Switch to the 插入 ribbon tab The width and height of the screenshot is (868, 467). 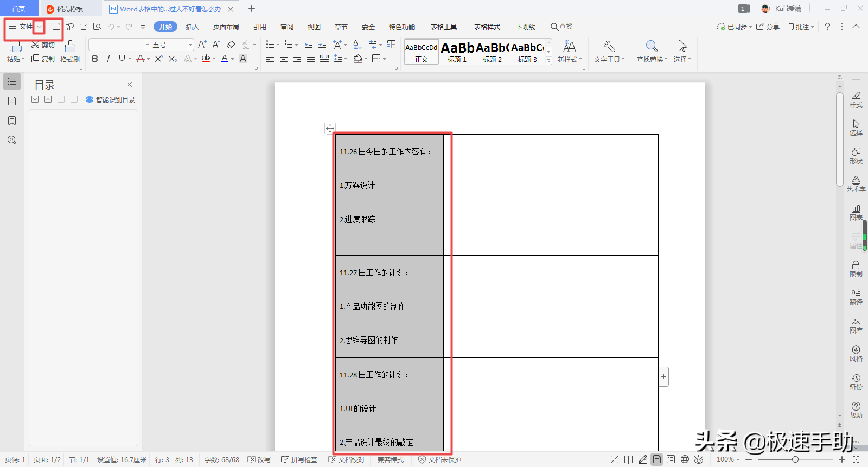[193, 27]
